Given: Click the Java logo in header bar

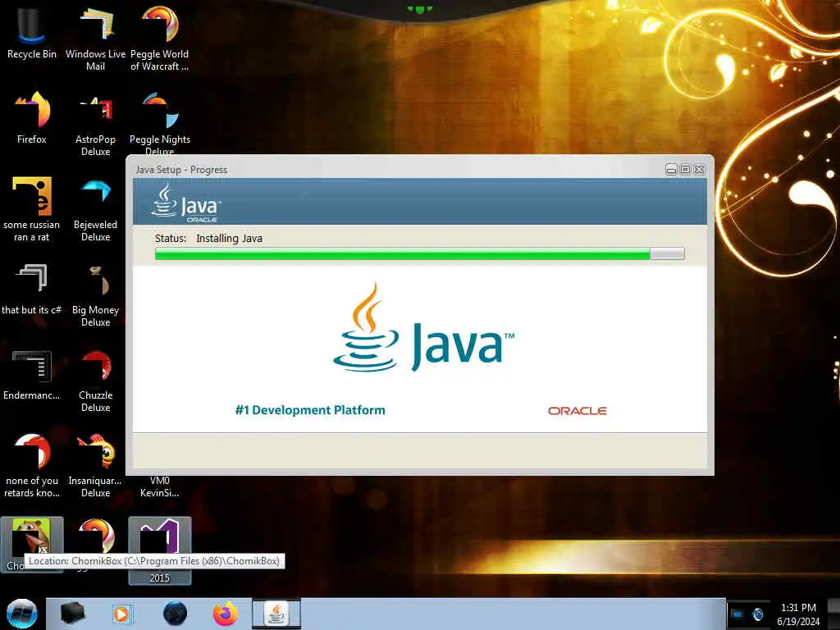Looking at the screenshot, I should 186,203.
